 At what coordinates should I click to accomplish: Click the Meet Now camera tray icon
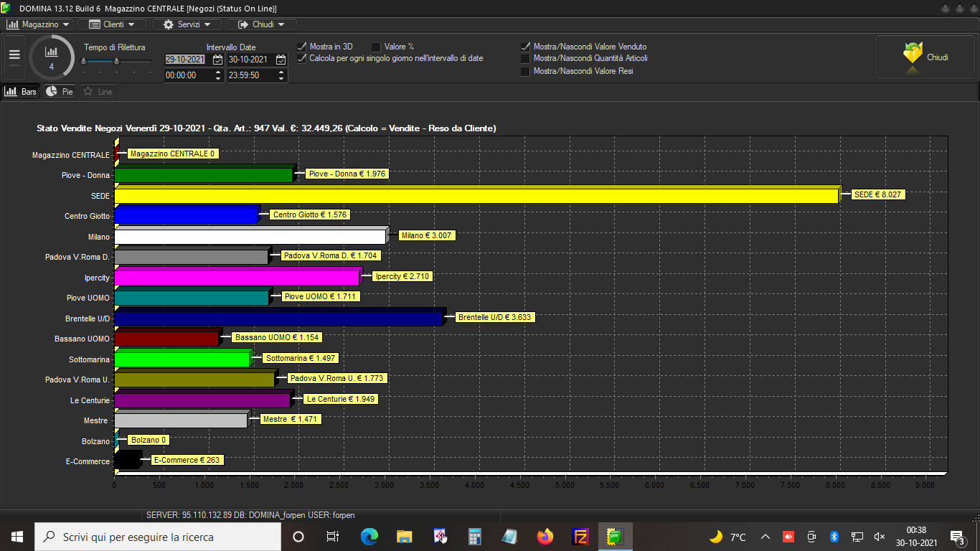pos(811,537)
